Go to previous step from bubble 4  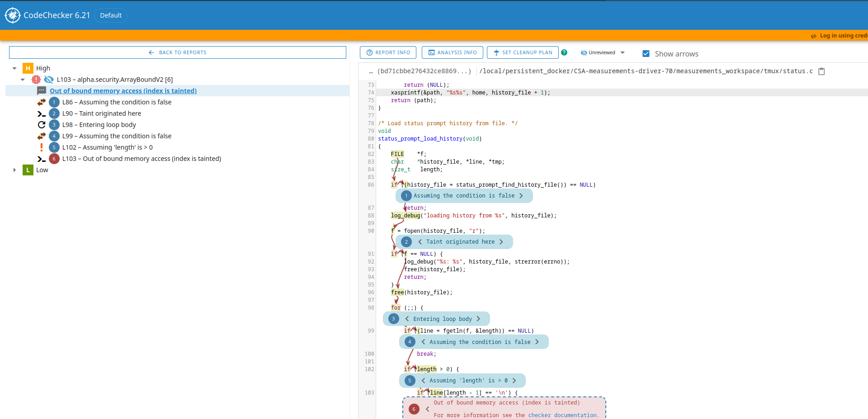(423, 342)
